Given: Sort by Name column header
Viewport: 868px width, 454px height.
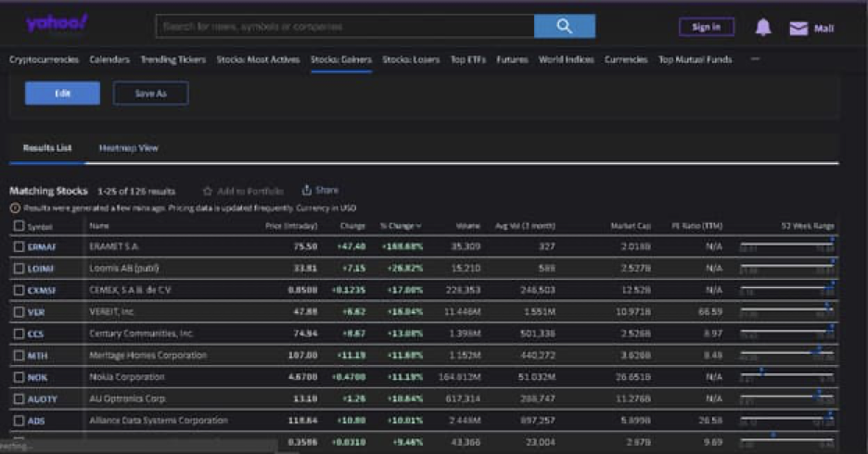Looking at the screenshot, I should 99,226.
